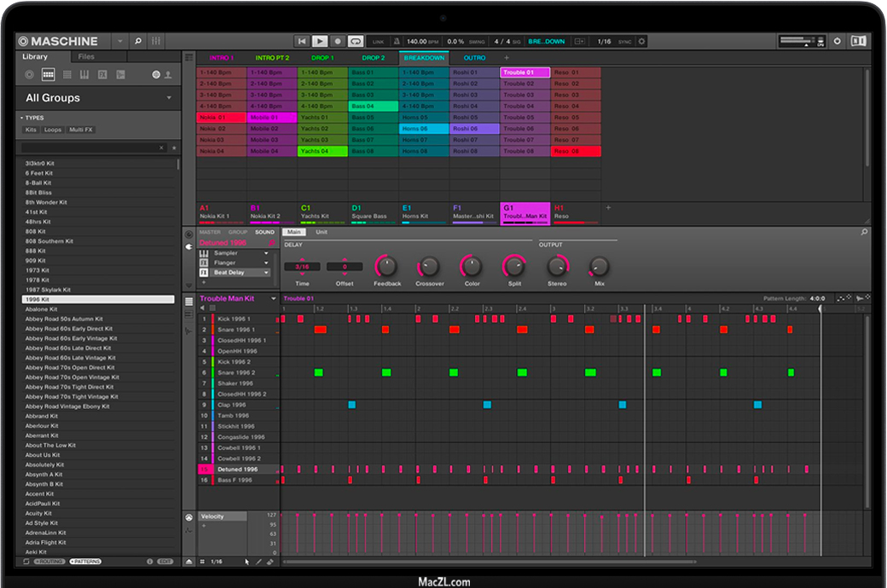Toggle the Loop button in transport
This screenshot has height=588, width=887.
tap(356, 41)
